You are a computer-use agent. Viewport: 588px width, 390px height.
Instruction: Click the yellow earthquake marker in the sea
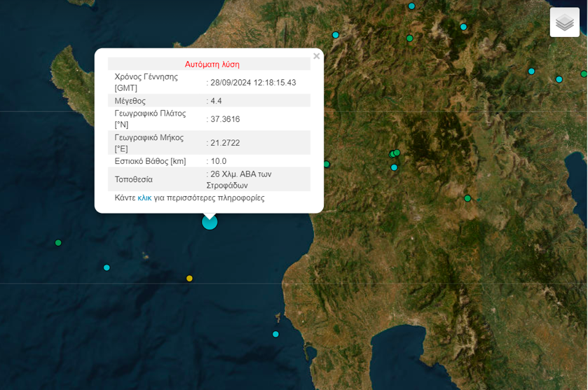coord(189,279)
